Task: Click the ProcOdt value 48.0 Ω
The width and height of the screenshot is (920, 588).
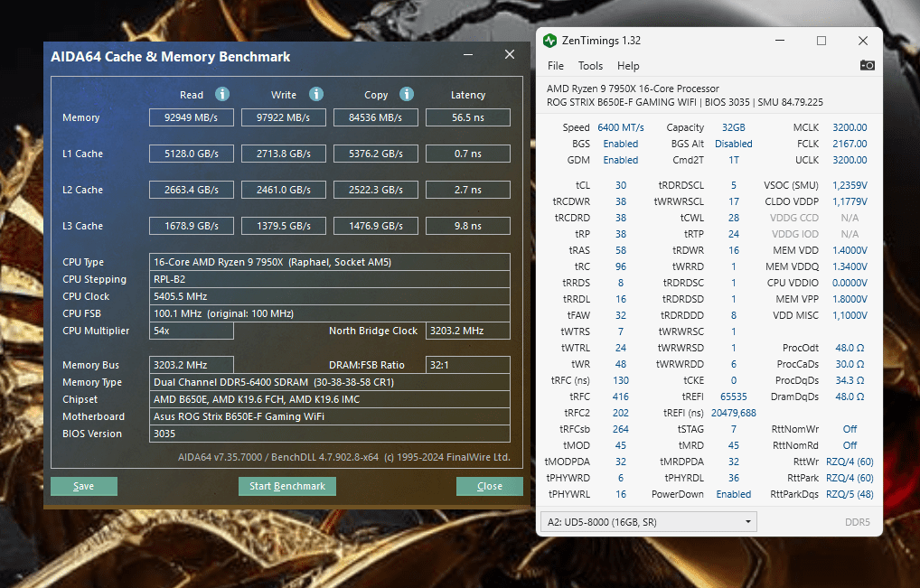Action: (x=850, y=348)
